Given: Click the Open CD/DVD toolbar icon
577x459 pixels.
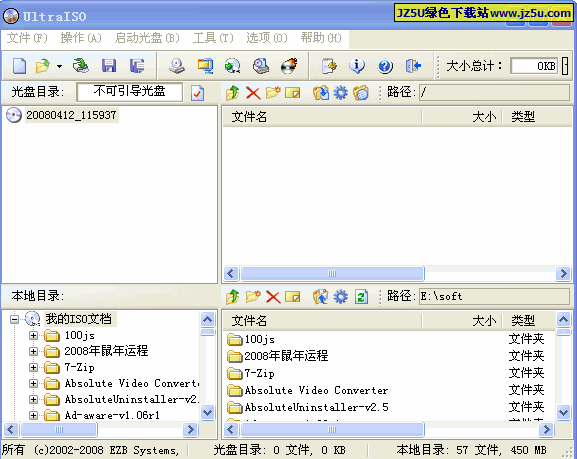Looking at the screenshot, I should coord(81,66).
